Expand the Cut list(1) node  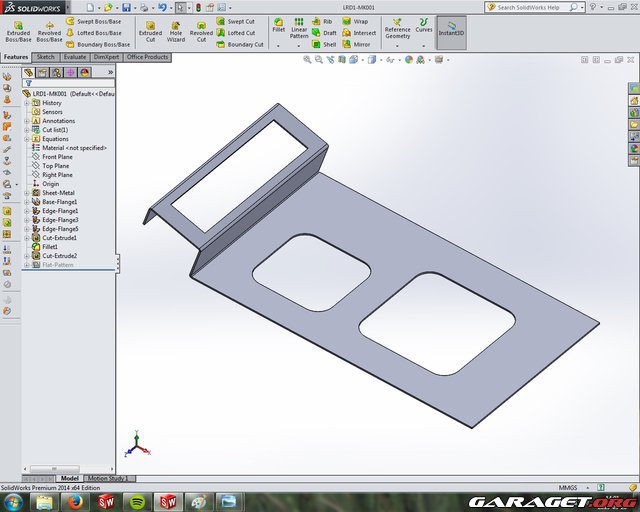pyautogui.click(x=27, y=130)
